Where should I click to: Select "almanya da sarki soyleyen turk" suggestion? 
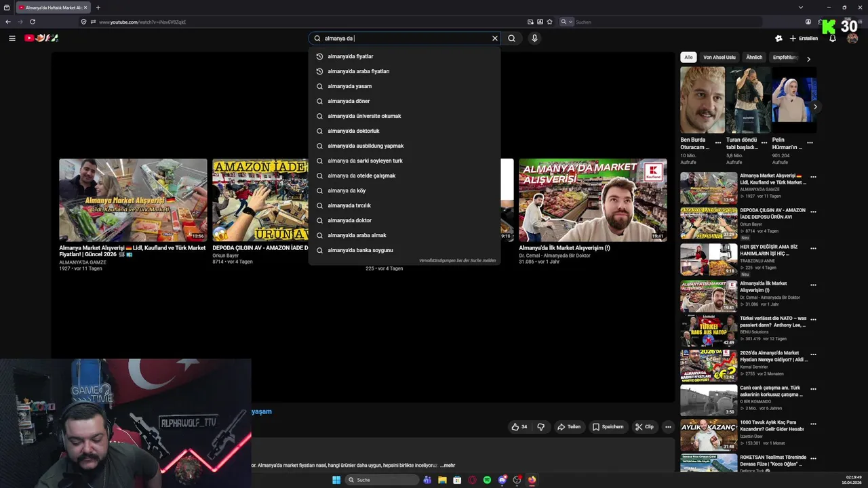click(x=405, y=161)
